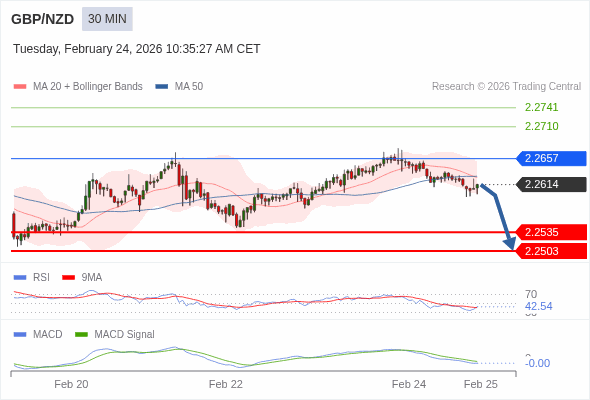Click the MACD value -0.00
Image resolution: width=590 pixels, height=400 pixels.
coord(537,363)
